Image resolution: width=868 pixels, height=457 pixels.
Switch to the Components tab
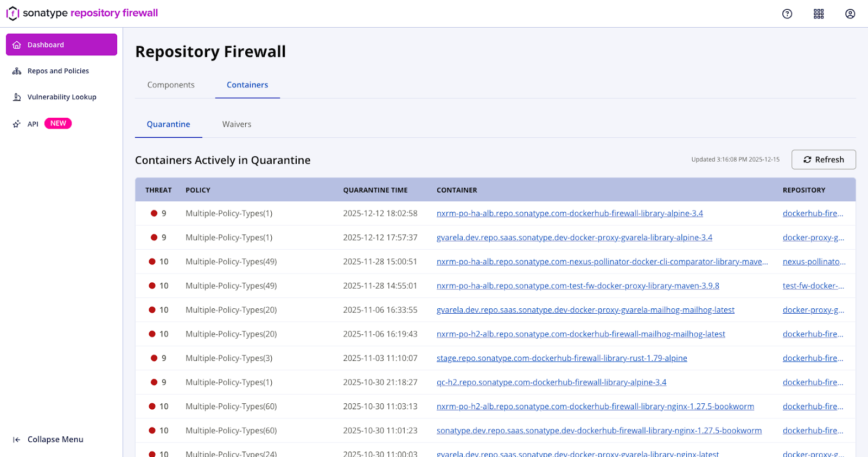point(171,85)
